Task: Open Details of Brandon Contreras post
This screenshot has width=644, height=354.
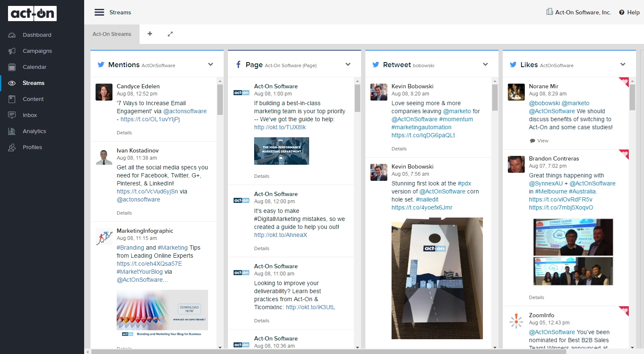Action: (x=537, y=297)
